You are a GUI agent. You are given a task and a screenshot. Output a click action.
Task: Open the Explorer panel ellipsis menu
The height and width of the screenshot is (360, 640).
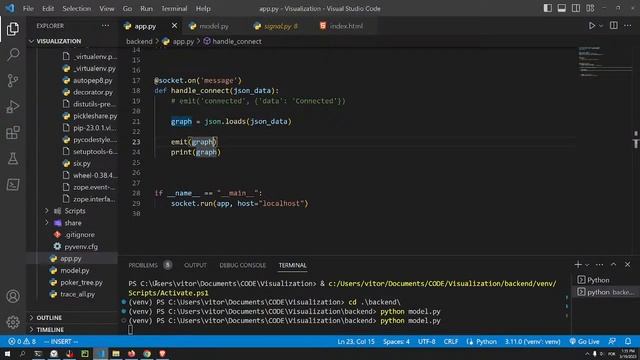tap(105, 26)
